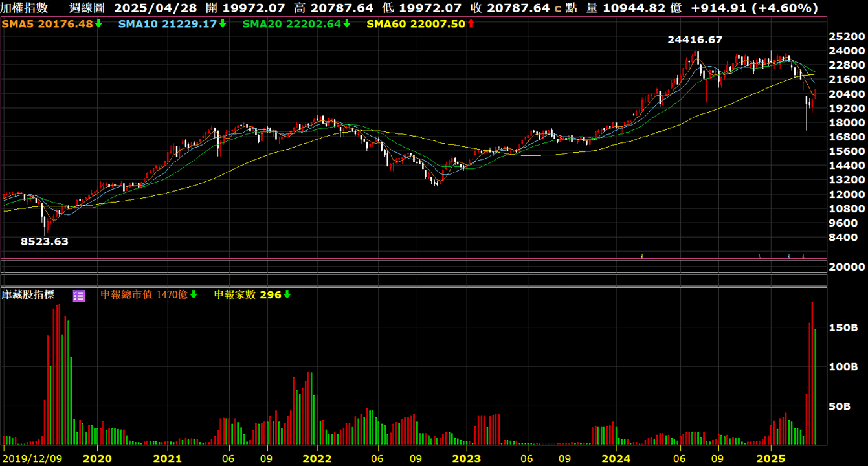Click the 2022 year label on time axis

click(317, 458)
